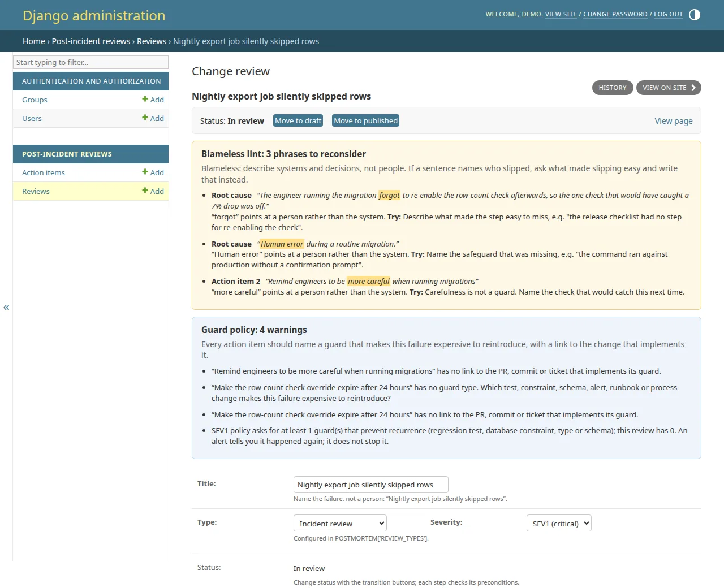The height and width of the screenshot is (588, 724).
Task: Click the View on site button
Action: (669, 88)
